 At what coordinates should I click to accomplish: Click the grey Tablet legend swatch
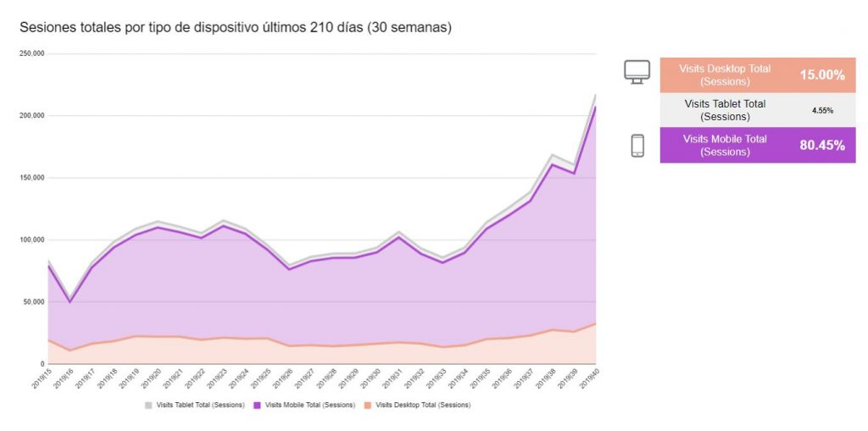pyautogui.click(x=148, y=405)
